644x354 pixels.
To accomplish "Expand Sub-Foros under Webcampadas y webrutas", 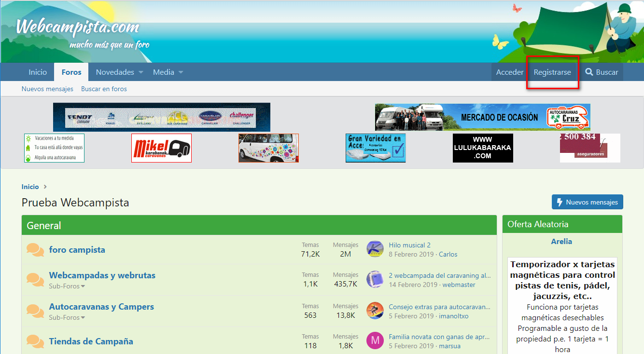I will (x=67, y=286).
